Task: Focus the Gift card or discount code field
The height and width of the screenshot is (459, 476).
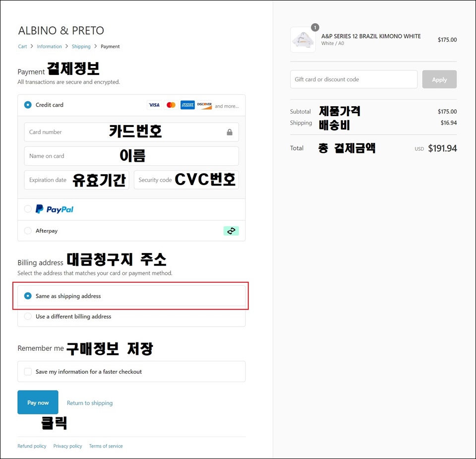Action: coord(354,79)
